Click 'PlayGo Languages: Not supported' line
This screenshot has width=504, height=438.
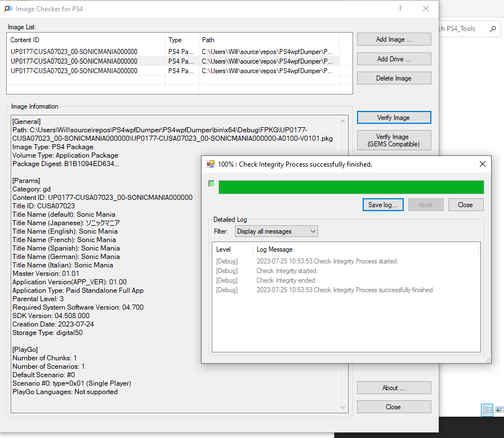click(65, 392)
